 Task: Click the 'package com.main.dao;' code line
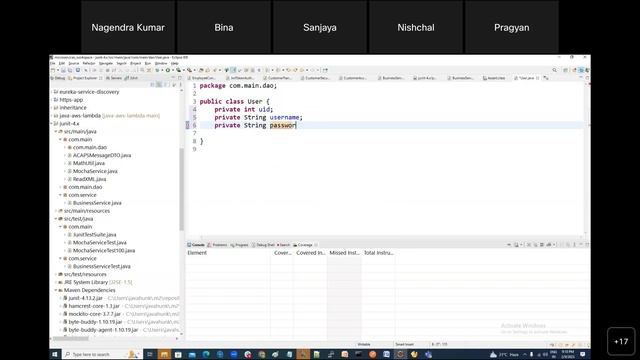point(238,86)
